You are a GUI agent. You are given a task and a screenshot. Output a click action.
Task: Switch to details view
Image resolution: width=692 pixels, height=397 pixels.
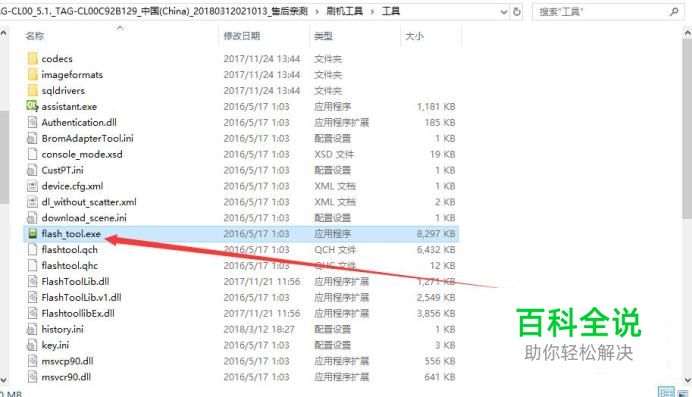point(666,392)
